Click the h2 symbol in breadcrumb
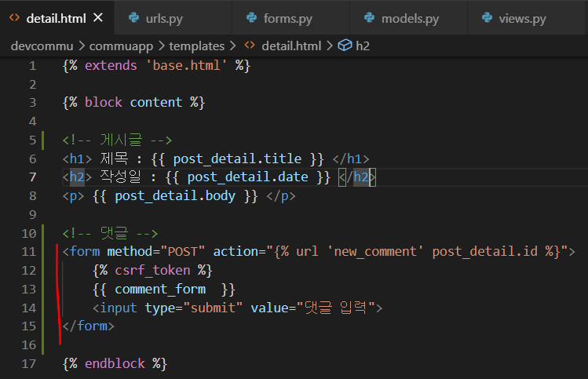Viewport: 588px width, 379px height. tap(363, 46)
